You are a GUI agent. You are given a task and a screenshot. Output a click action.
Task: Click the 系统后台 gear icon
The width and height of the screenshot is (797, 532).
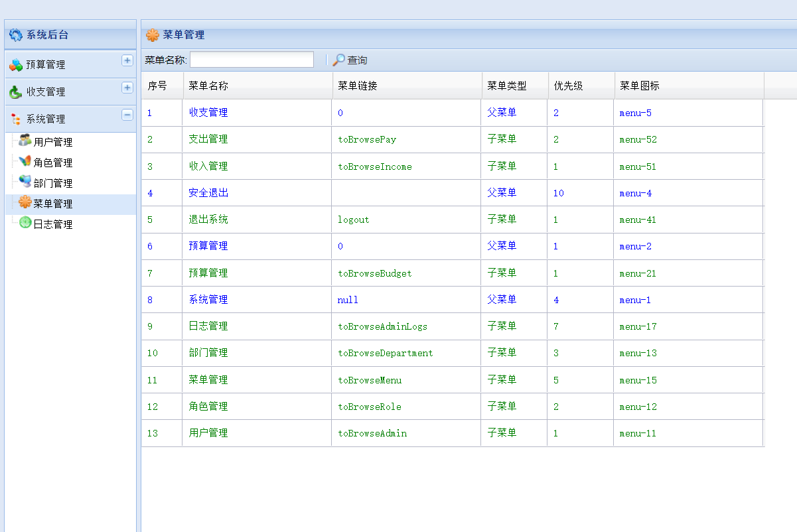[x=15, y=35]
